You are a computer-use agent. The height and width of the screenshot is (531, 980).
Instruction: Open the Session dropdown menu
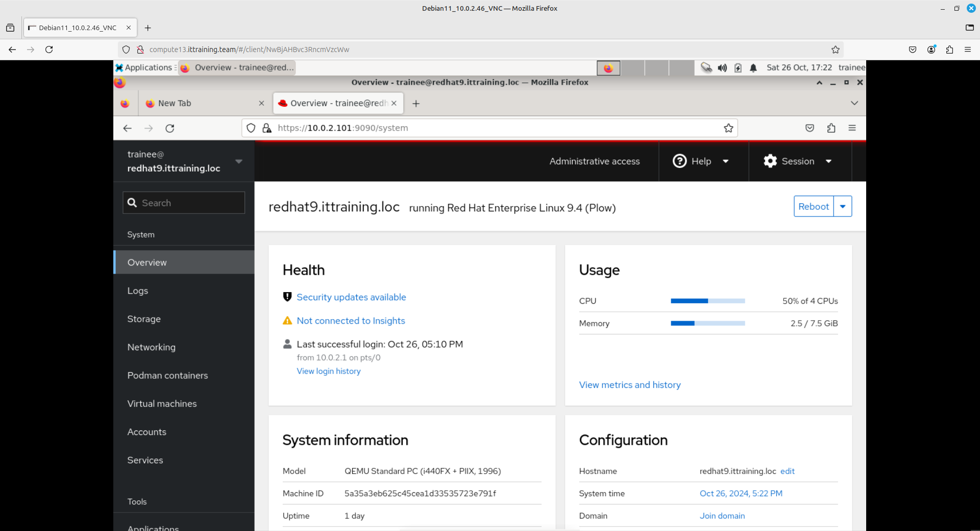pos(798,161)
